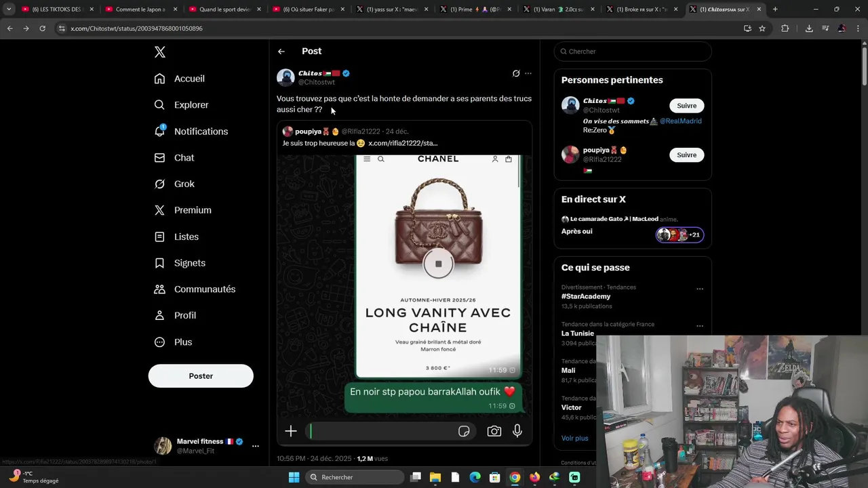
Task: Click the Communautés people icon
Action: [159, 289]
